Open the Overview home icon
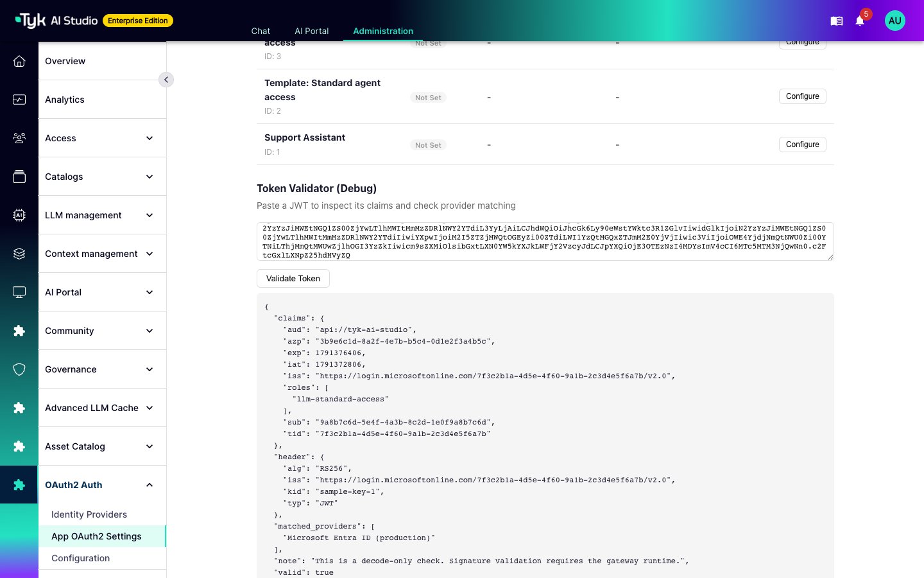This screenshot has height=578, width=924. (x=19, y=61)
